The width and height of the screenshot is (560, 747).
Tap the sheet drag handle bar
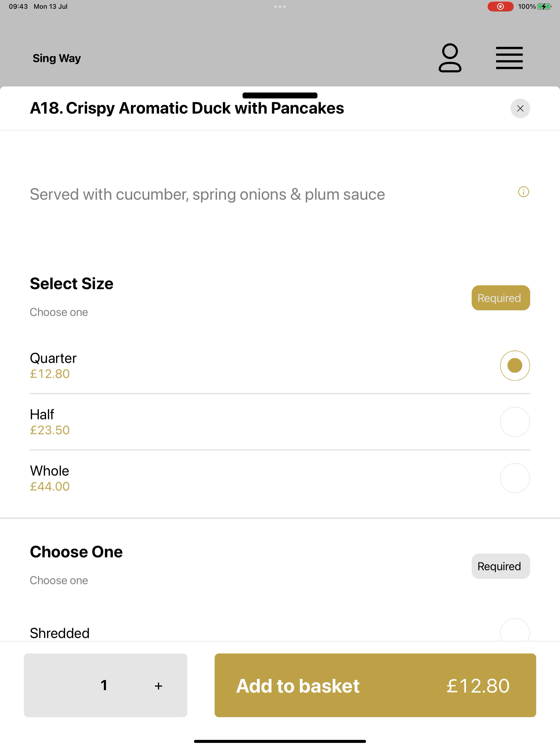click(x=280, y=95)
